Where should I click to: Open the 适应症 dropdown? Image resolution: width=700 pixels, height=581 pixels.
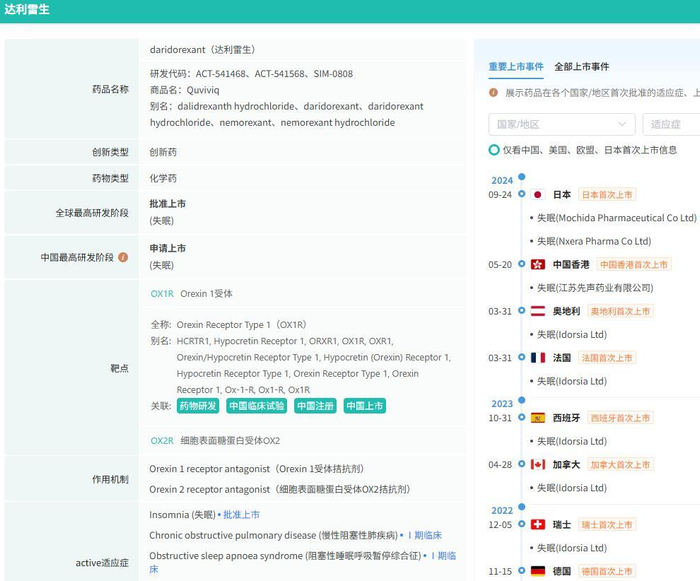[x=671, y=124]
